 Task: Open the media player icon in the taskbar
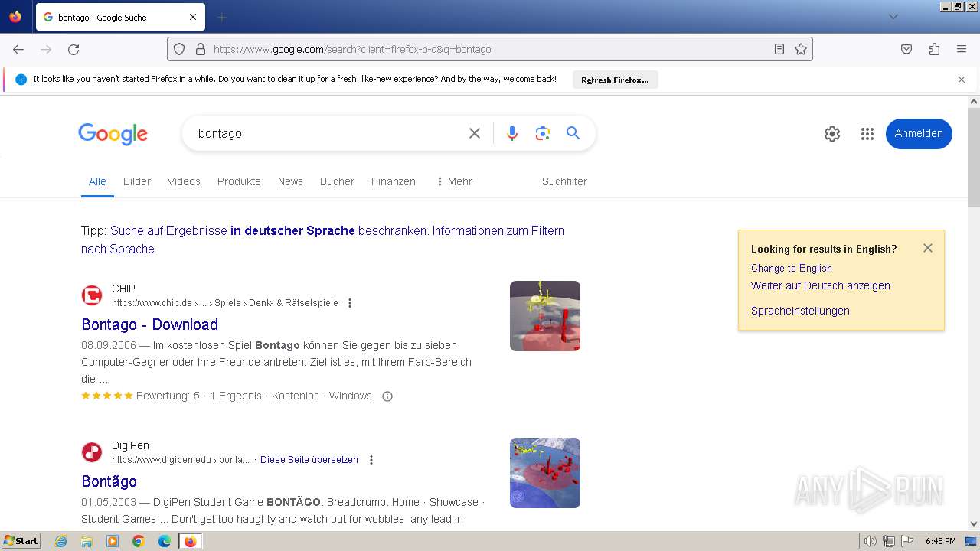click(113, 541)
